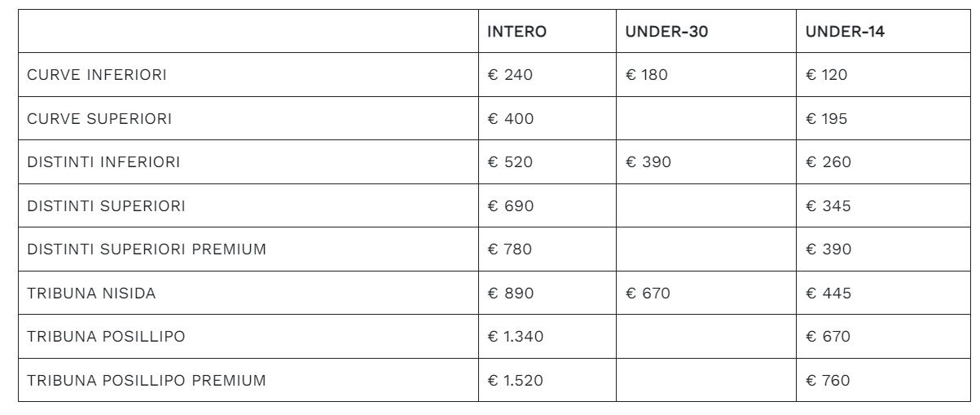Click the € 180 Under-30 price
The image size is (980, 415).
(x=647, y=75)
